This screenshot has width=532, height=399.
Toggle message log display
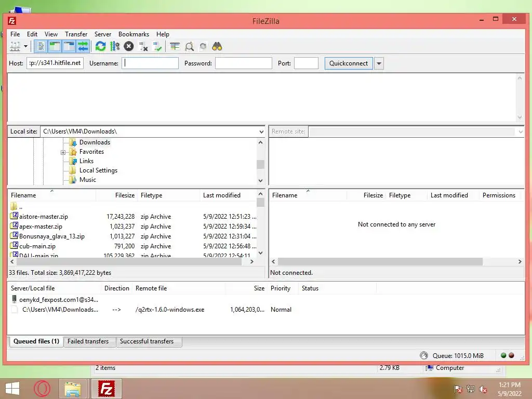[41, 46]
